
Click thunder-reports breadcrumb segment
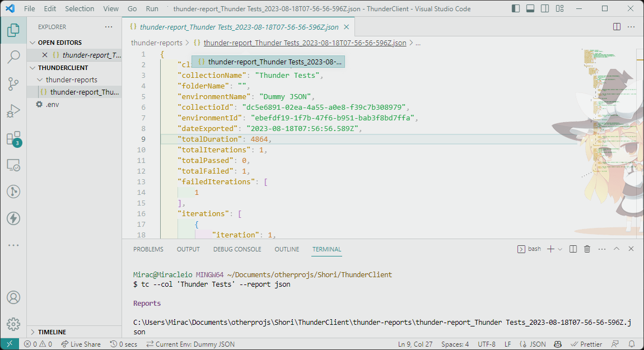156,43
